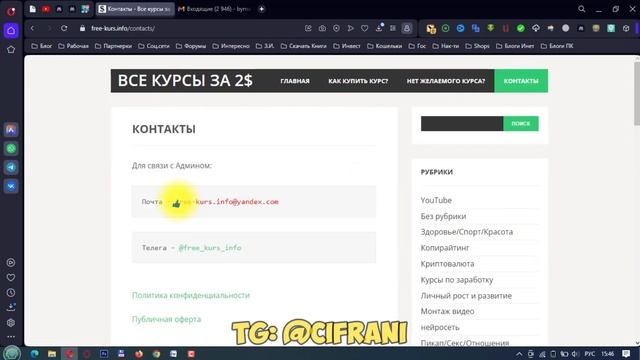Add page to bookmarks heart icon
The height and width of the screenshot is (360, 640).
364,28
